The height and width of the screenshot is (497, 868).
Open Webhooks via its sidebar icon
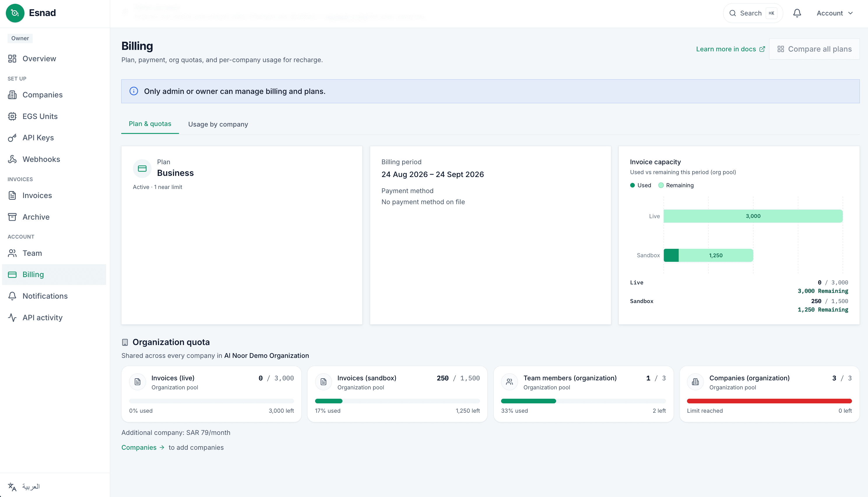coord(12,160)
